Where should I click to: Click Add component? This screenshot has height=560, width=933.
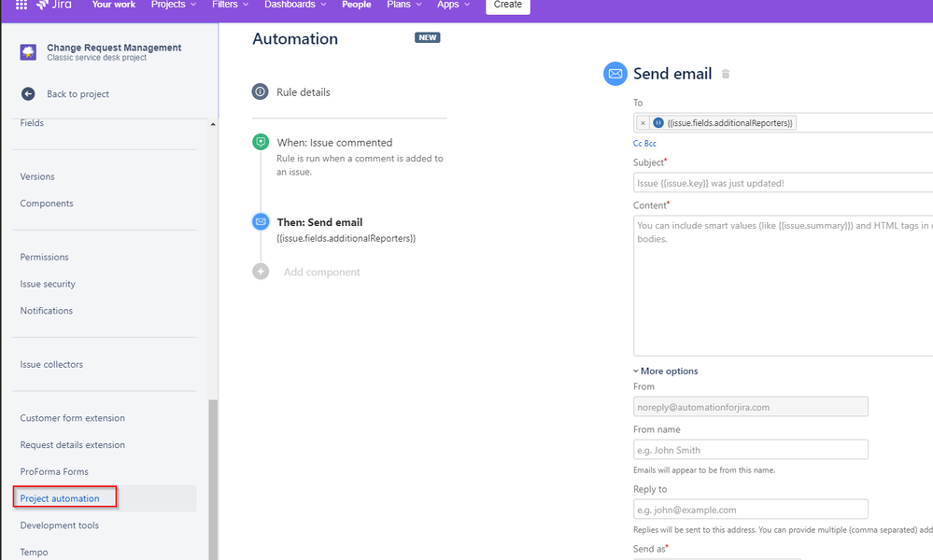click(x=322, y=273)
